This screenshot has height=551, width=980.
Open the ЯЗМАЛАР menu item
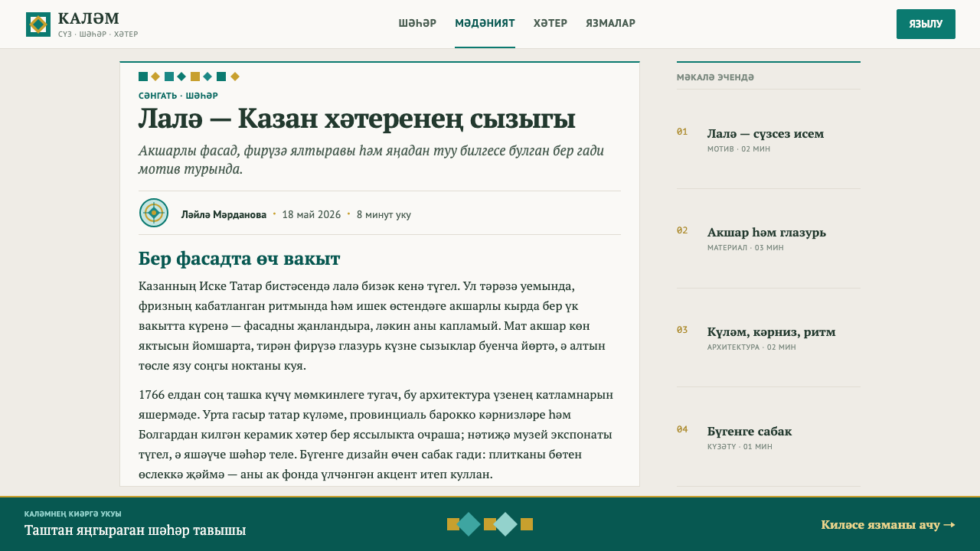point(610,24)
